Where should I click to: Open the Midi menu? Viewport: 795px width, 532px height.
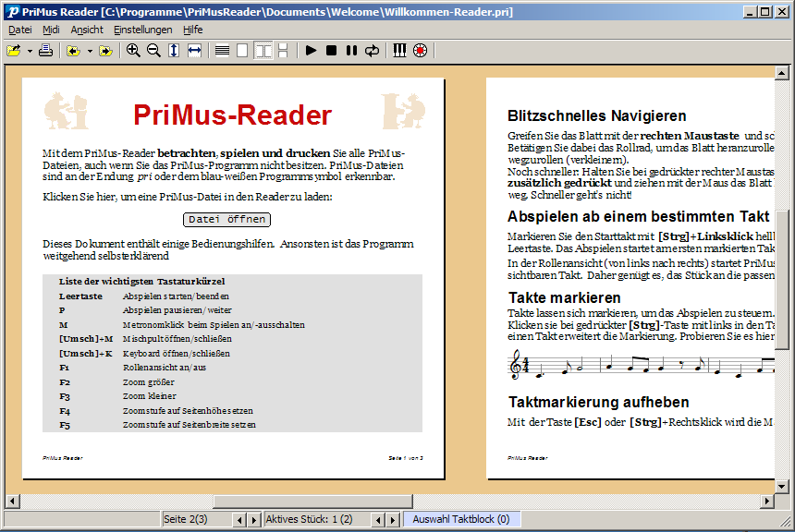tap(51, 30)
